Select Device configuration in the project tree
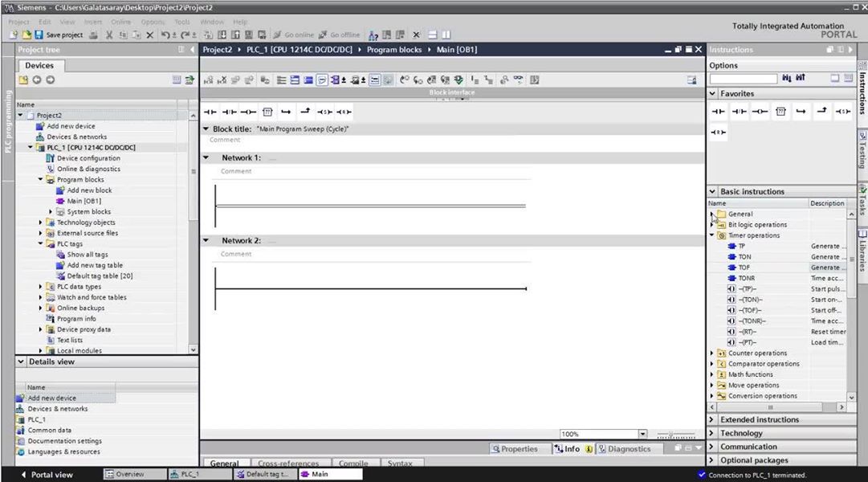Image resolution: width=868 pixels, height=482 pixels. [88, 158]
